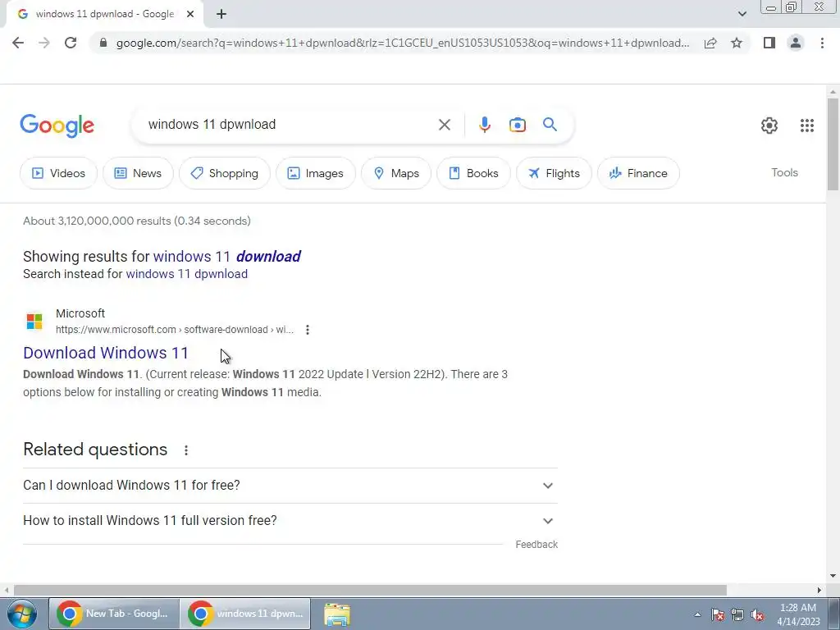Start voice search with microphone
Screen dimensions: 840x630
point(484,125)
